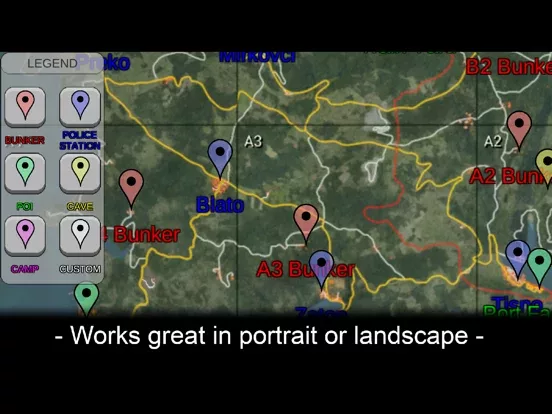Tap the blue pin above Blato

(x=220, y=158)
